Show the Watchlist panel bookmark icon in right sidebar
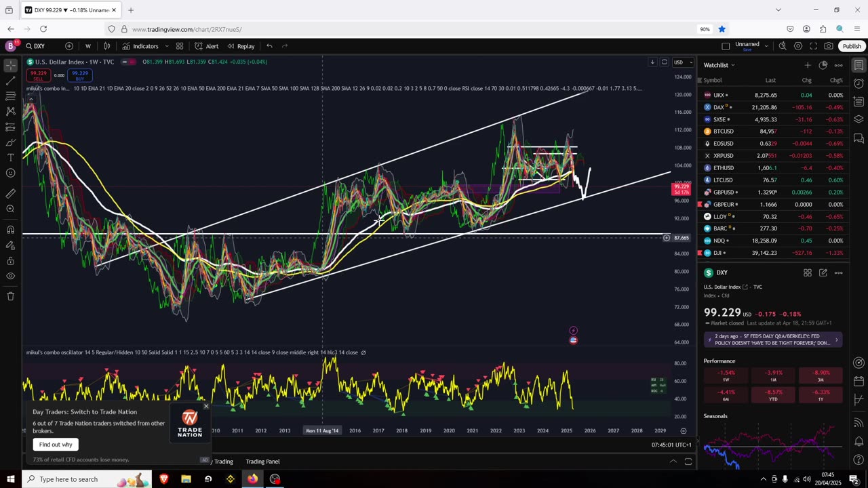Screen dimensions: 868x488 859,65
